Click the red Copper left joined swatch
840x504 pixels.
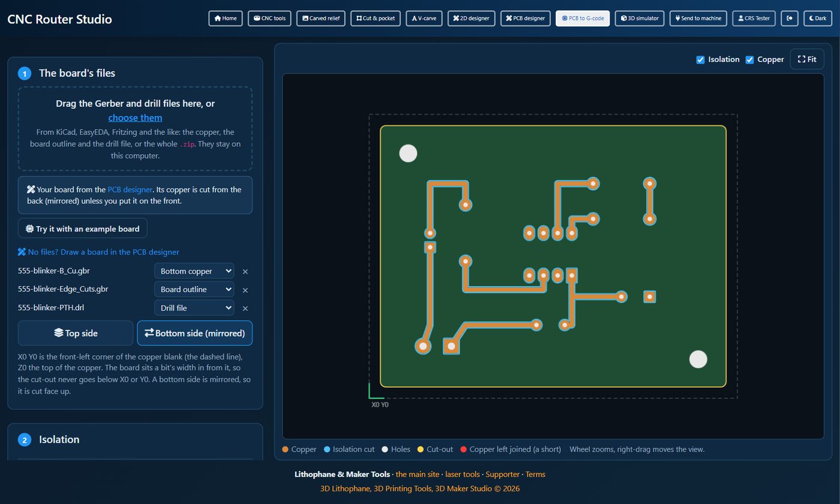click(463, 449)
